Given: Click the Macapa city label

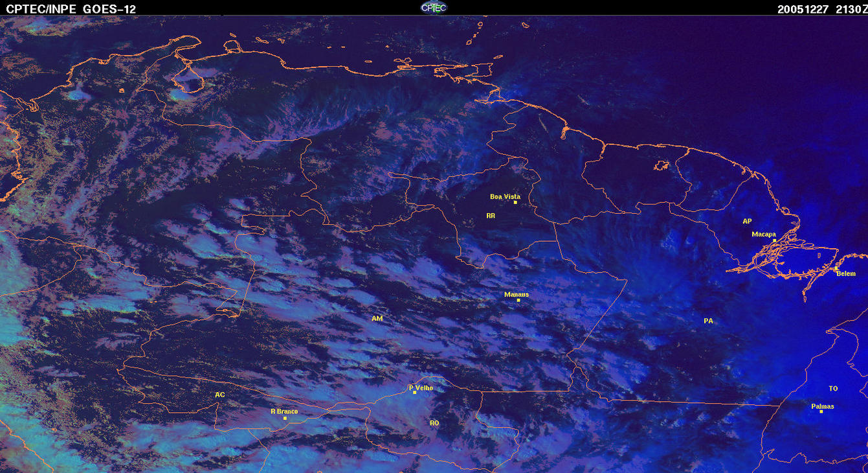Looking at the screenshot, I should pos(764,234).
